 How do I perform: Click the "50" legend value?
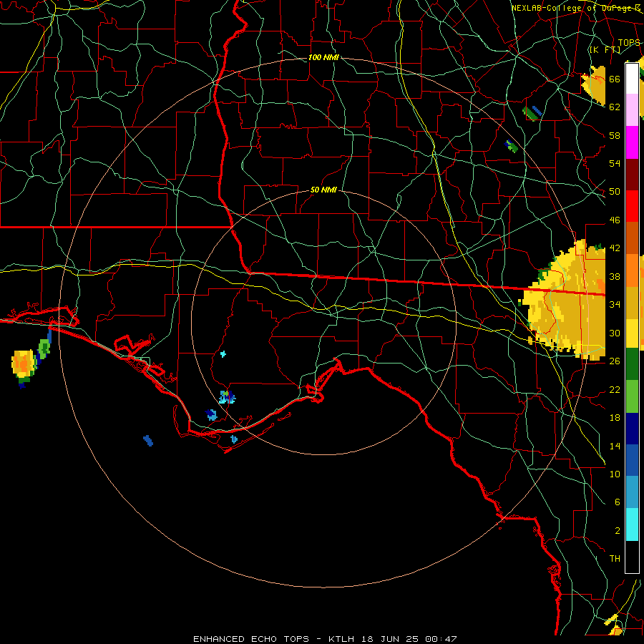click(615, 192)
